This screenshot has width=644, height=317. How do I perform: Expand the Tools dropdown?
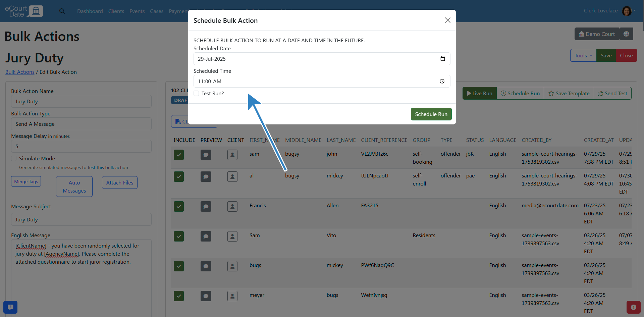(583, 55)
